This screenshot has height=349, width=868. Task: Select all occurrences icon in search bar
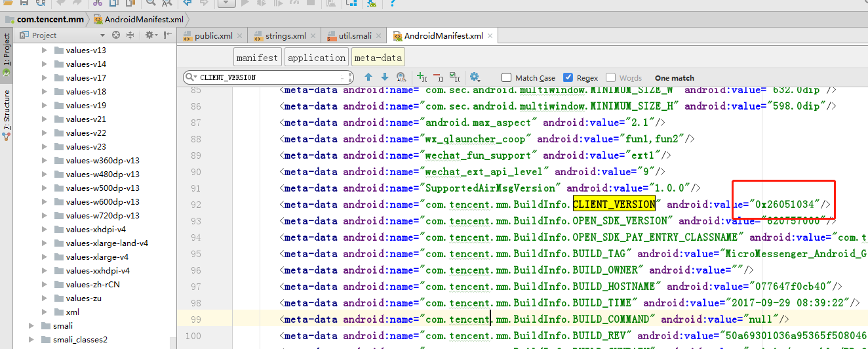pos(454,77)
